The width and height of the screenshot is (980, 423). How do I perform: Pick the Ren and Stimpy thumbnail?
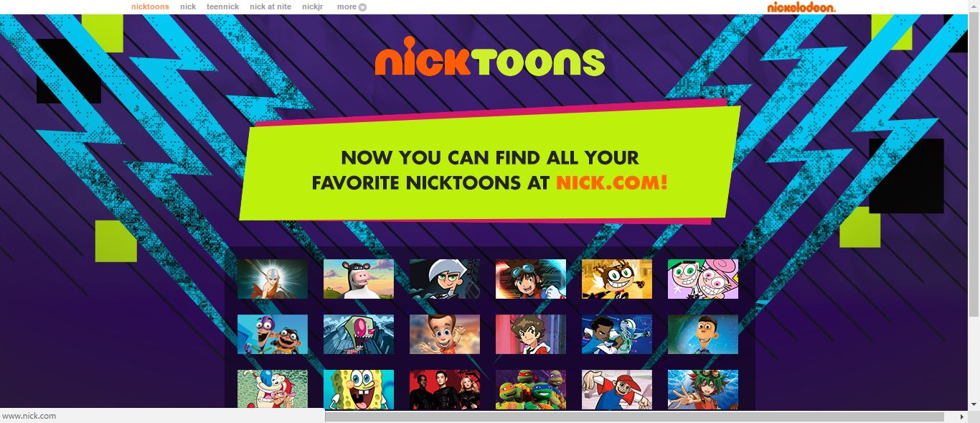[273, 389]
